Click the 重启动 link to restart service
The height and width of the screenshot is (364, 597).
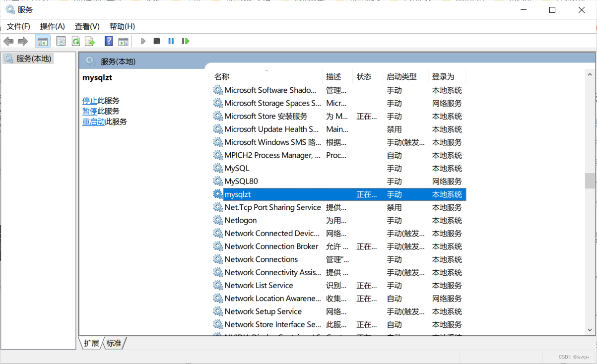tap(93, 121)
